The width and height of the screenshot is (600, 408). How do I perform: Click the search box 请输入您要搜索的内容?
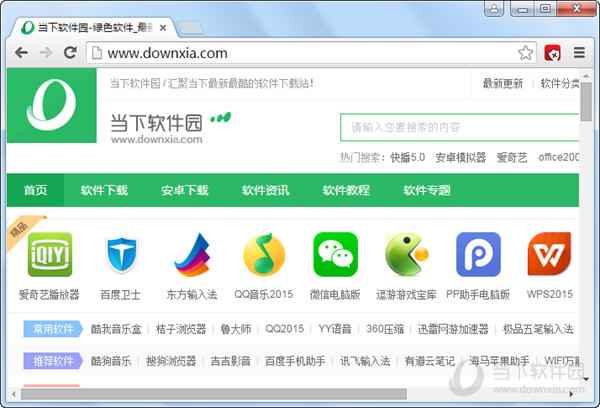point(459,127)
